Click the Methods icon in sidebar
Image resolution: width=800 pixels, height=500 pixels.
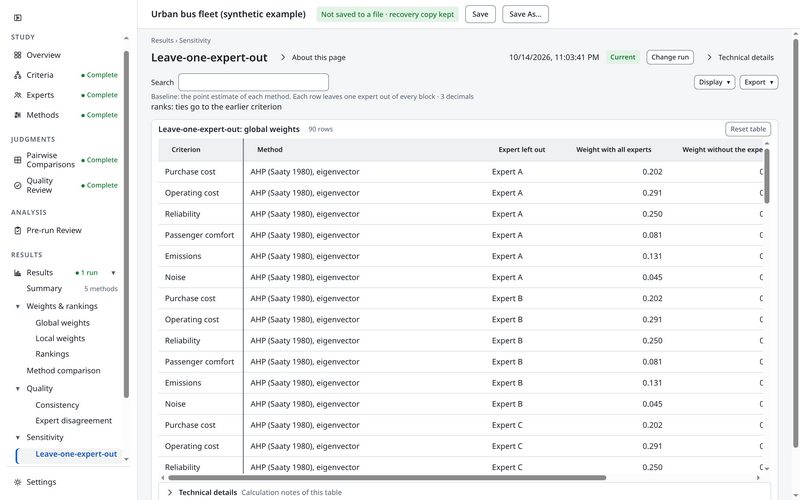17,115
